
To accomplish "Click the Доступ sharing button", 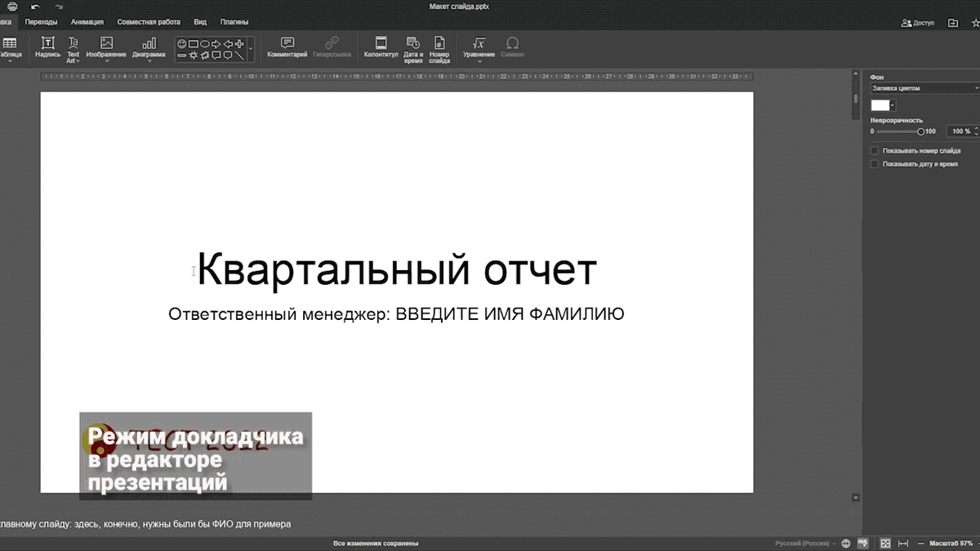I will (x=918, y=23).
